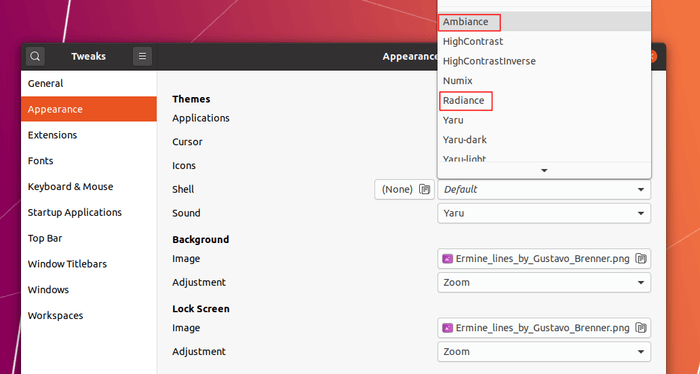
Task: Open Workspaces section
Action: [89, 316]
